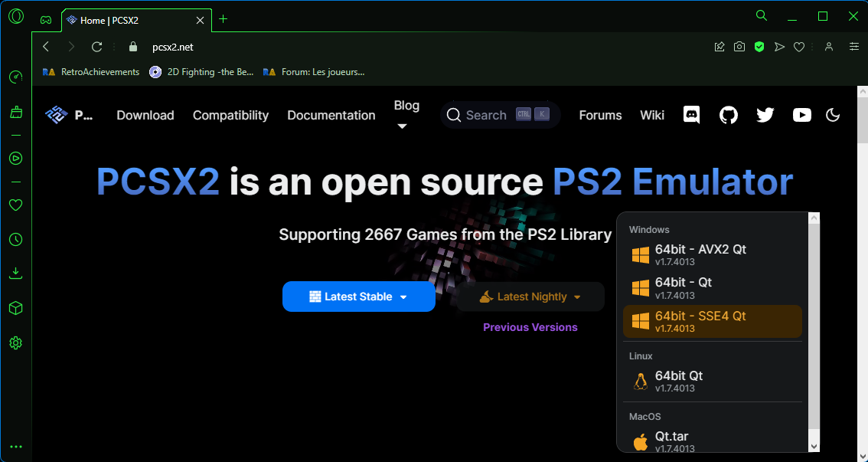Screen dimensions: 868x462
Task: Open the Previous Versions link
Action: 530,327
